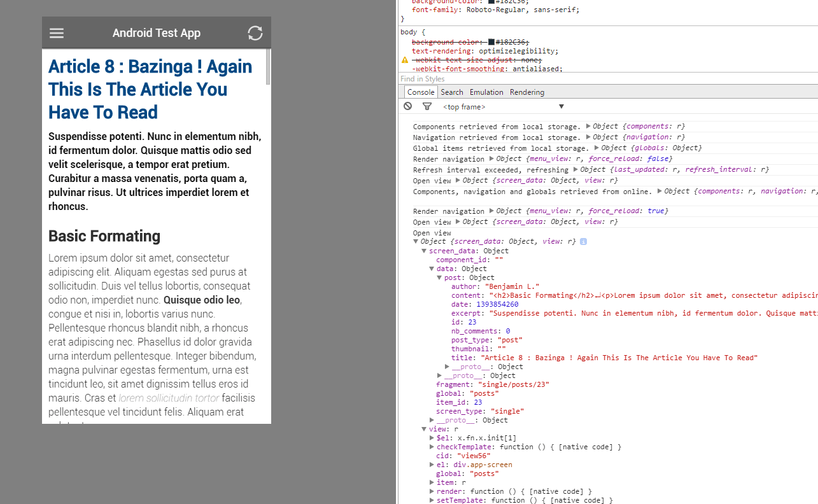Click the 'Refresh interval exceeded, refreshing' log message
Image resolution: width=818 pixels, height=504 pixels.
491,170
